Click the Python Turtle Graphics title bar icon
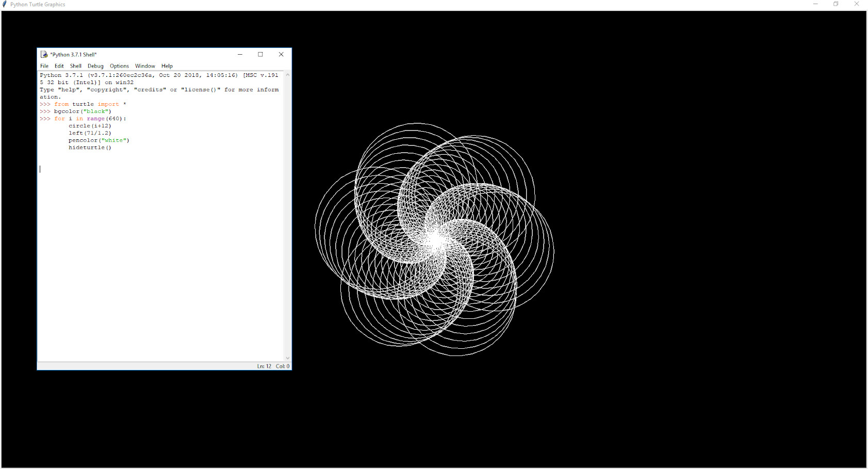This screenshot has width=868, height=469. pyautogui.click(x=4, y=4)
